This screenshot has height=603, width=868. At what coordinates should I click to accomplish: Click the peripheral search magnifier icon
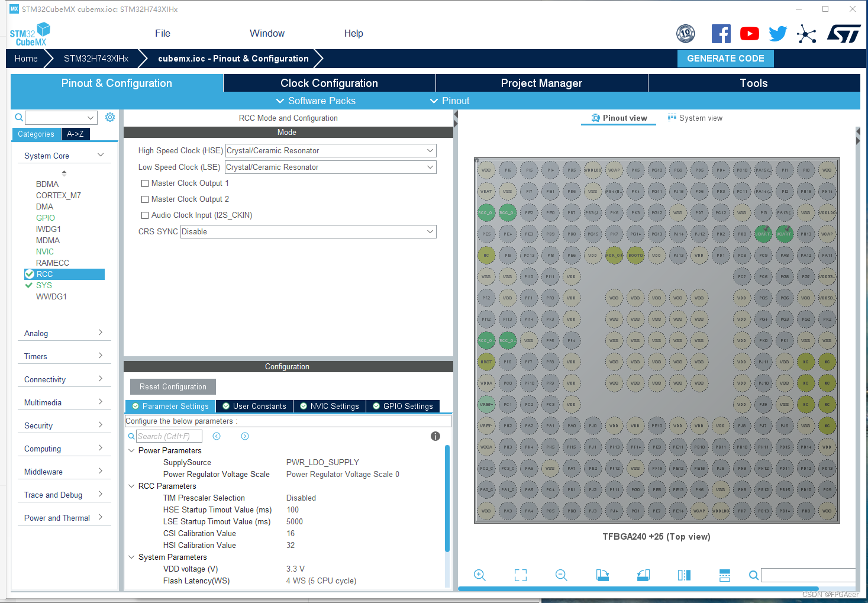tap(19, 117)
